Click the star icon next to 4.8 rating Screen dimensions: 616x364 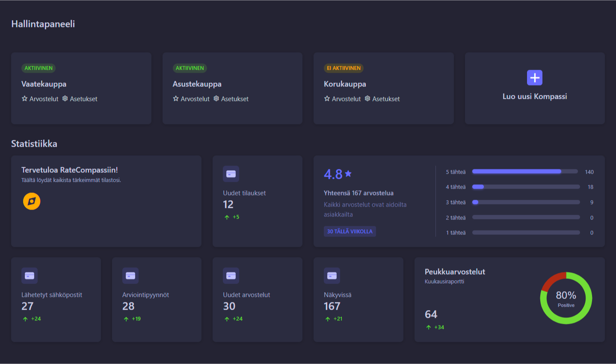tap(348, 173)
